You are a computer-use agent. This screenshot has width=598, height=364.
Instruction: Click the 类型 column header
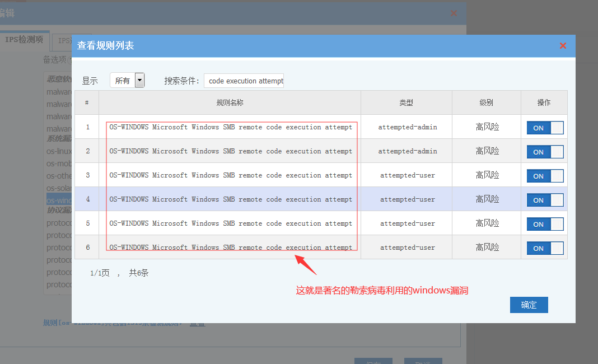406,102
